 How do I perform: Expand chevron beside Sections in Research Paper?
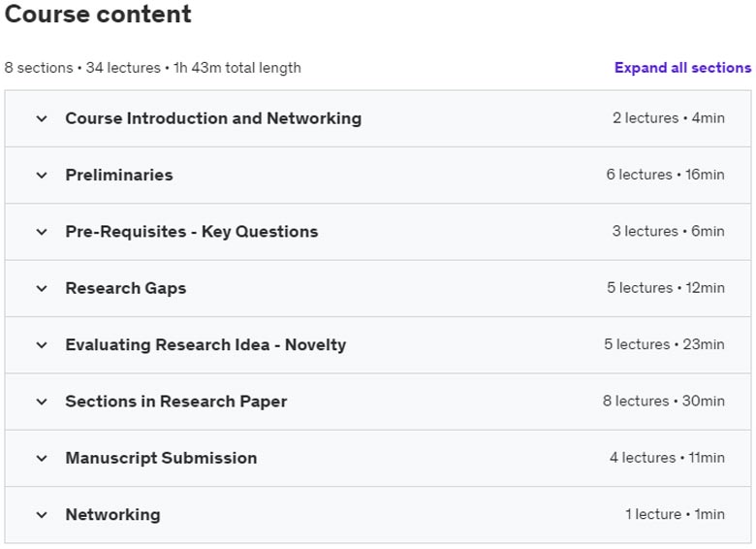42,402
